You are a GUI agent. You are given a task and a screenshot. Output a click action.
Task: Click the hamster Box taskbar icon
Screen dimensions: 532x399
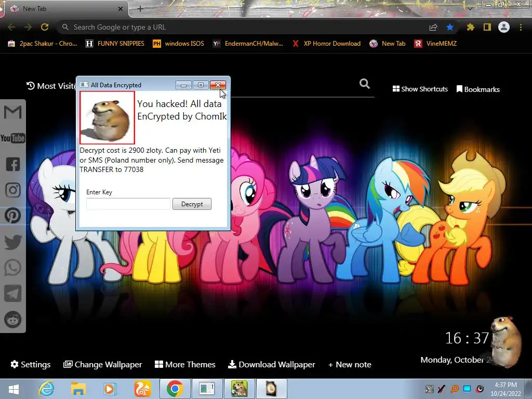tap(240, 389)
